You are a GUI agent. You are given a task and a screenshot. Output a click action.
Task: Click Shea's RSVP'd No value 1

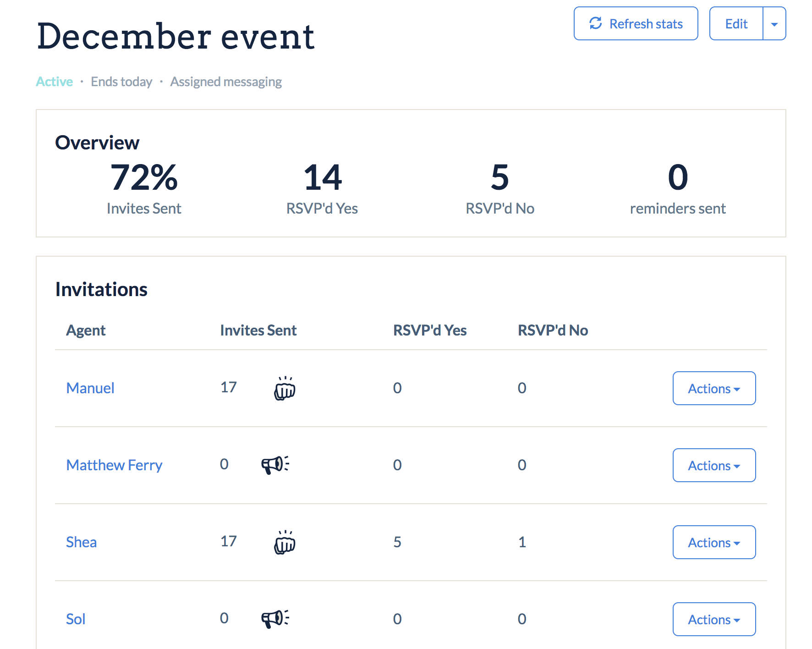(522, 542)
